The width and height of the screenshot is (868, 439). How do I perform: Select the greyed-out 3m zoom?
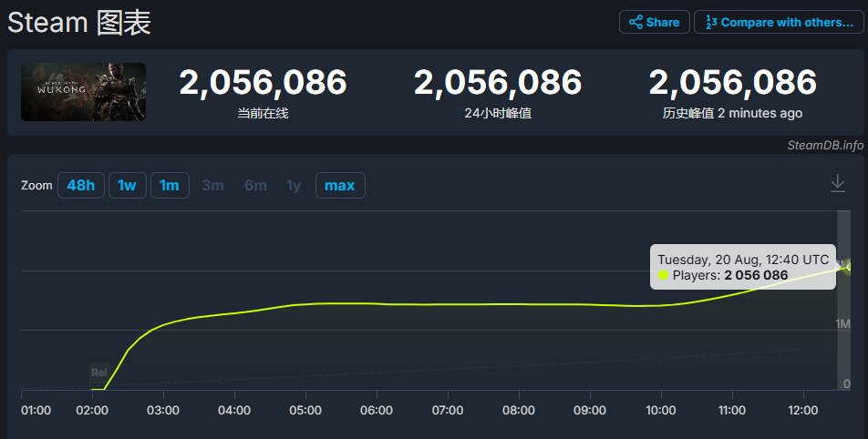click(212, 185)
